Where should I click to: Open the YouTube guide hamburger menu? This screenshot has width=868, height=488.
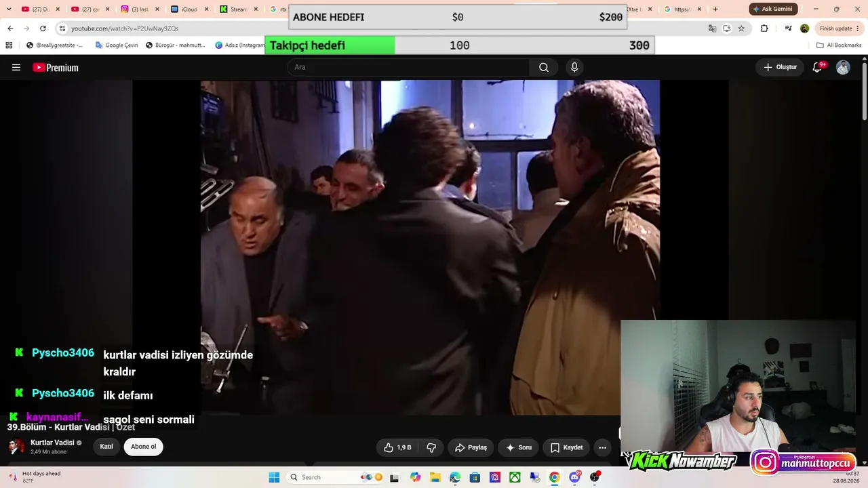[x=16, y=67]
